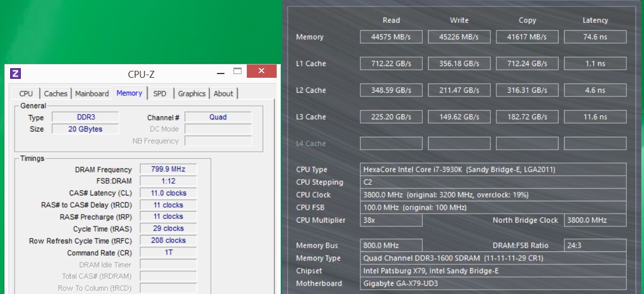Open the About tab in CPU-Z
This screenshot has width=644, height=294.
[x=223, y=93]
